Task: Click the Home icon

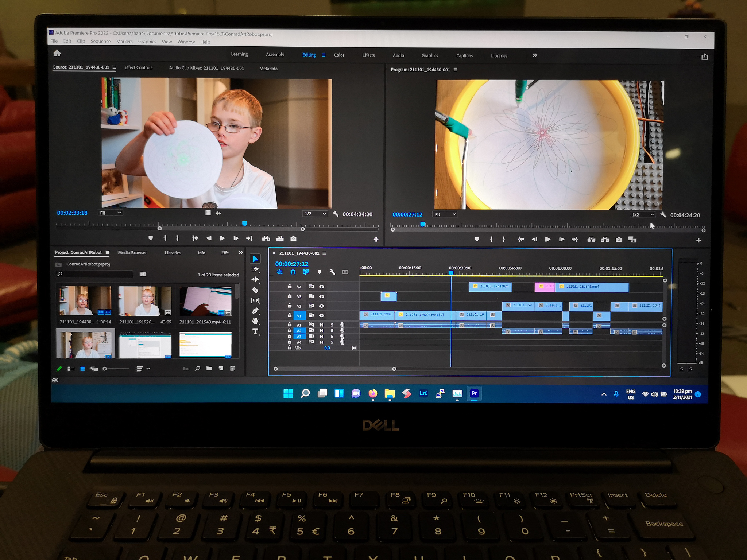Action: tap(57, 53)
